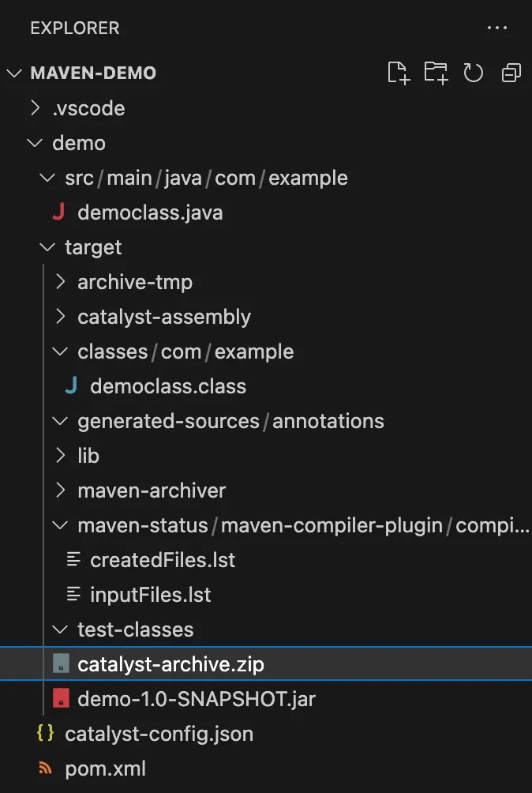This screenshot has width=532, height=793.
Task: Click the New File icon
Action: coord(398,73)
